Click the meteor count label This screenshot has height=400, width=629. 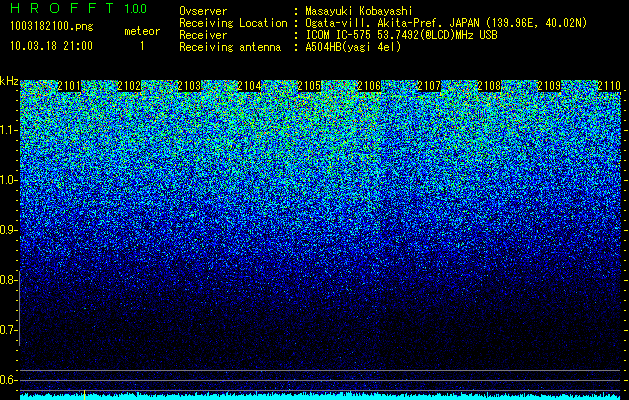point(142,31)
